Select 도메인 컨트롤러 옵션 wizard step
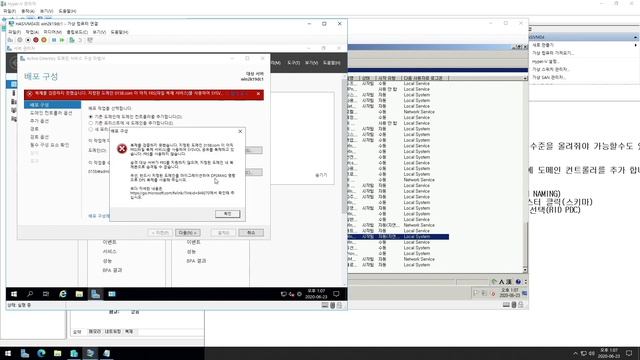This screenshot has height=360, width=640. coord(51,113)
